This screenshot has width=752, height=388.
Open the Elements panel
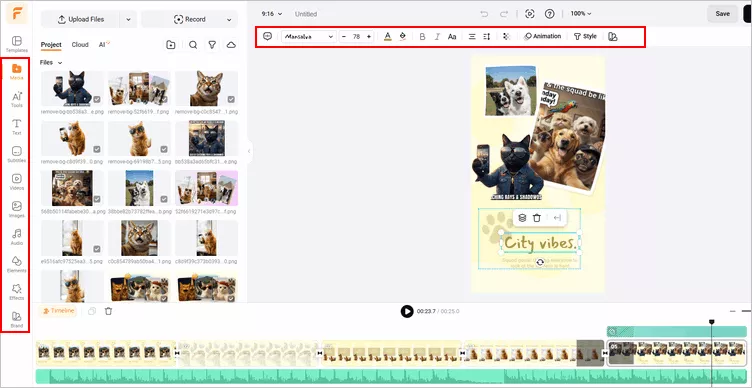(x=17, y=264)
